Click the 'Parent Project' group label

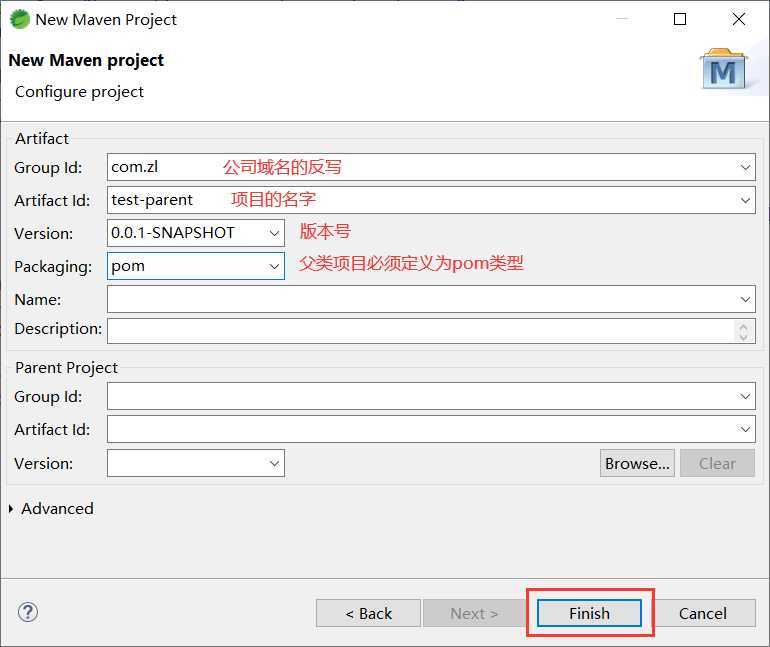66,368
